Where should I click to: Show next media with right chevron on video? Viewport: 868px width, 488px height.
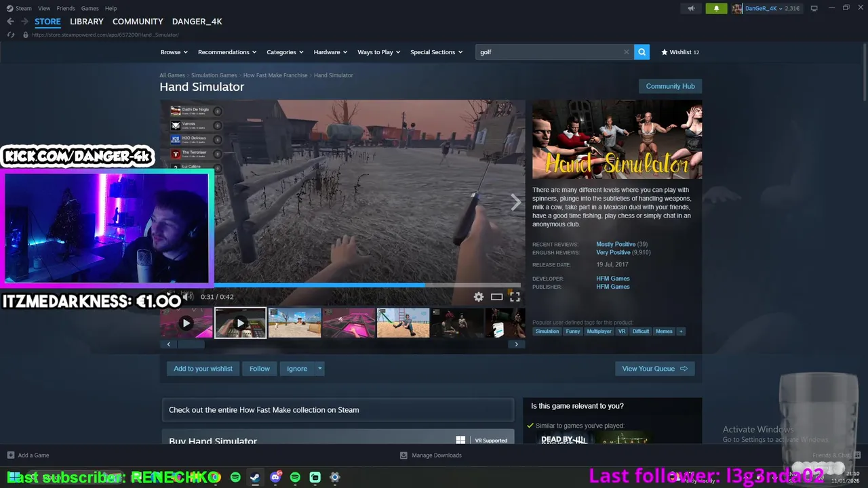point(515,202)
